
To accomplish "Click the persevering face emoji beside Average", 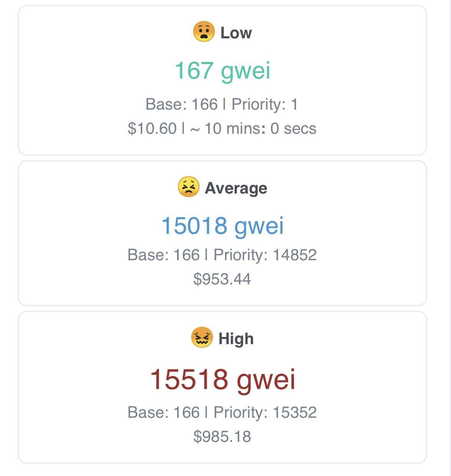I will pyautogui.click(x=188, y=187).
